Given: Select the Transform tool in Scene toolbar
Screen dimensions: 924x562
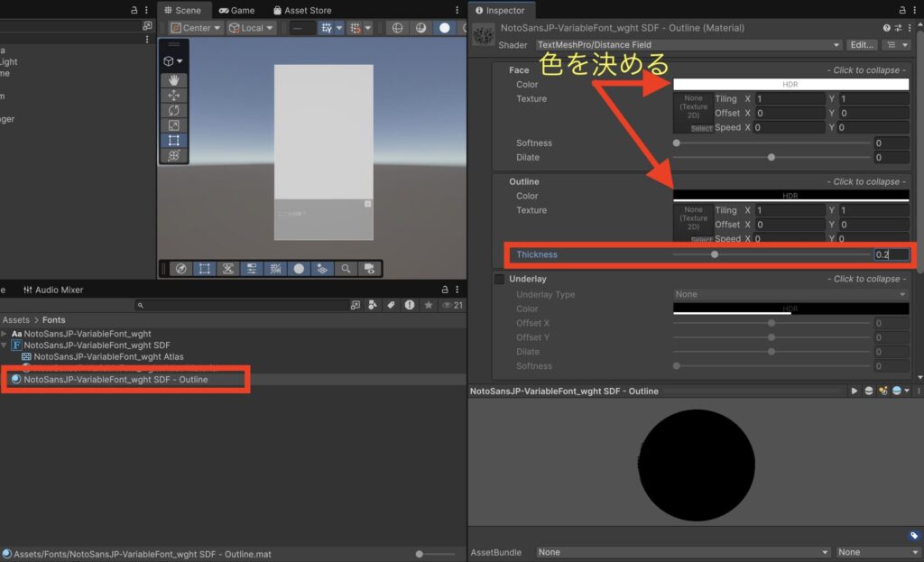Looking at the screenshot, I should 174,155.
